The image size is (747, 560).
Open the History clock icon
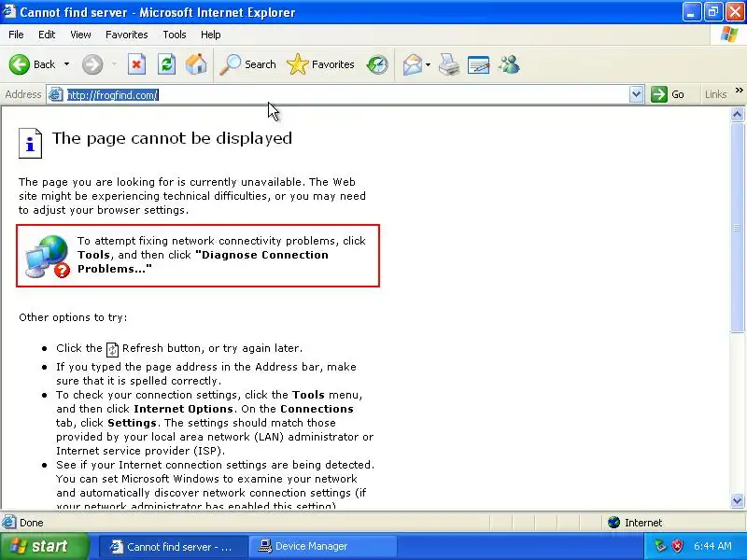tap(377, 64)
